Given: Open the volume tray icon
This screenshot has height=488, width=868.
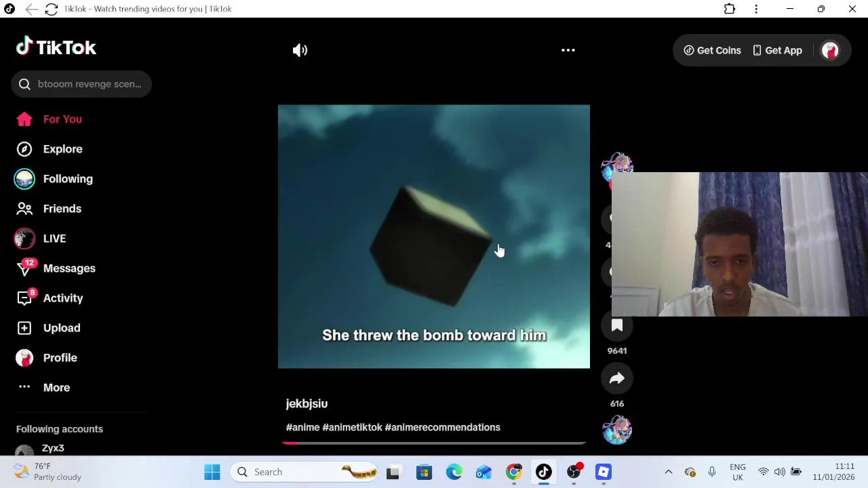Looking at the screenshot, I should [x=780, y=472].
